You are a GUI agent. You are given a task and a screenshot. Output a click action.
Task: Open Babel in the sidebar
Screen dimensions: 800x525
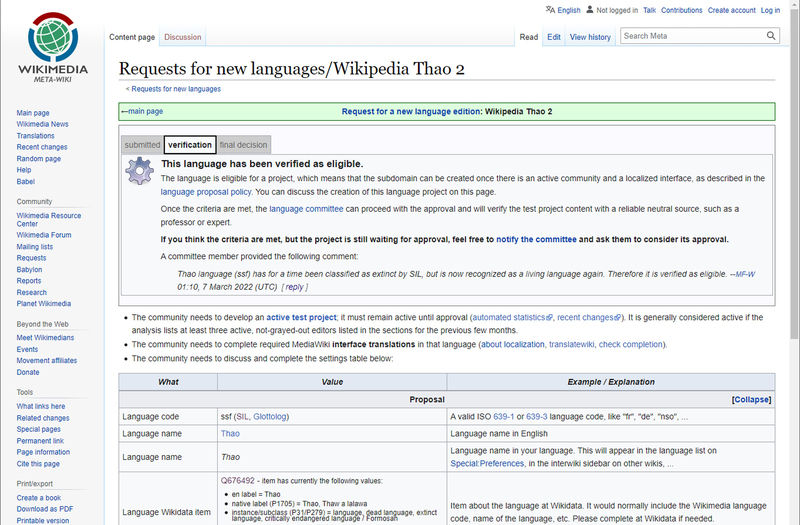coord(26,182)
